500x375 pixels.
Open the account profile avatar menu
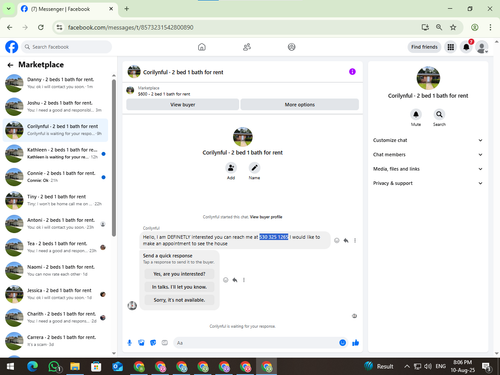point(482,47)
